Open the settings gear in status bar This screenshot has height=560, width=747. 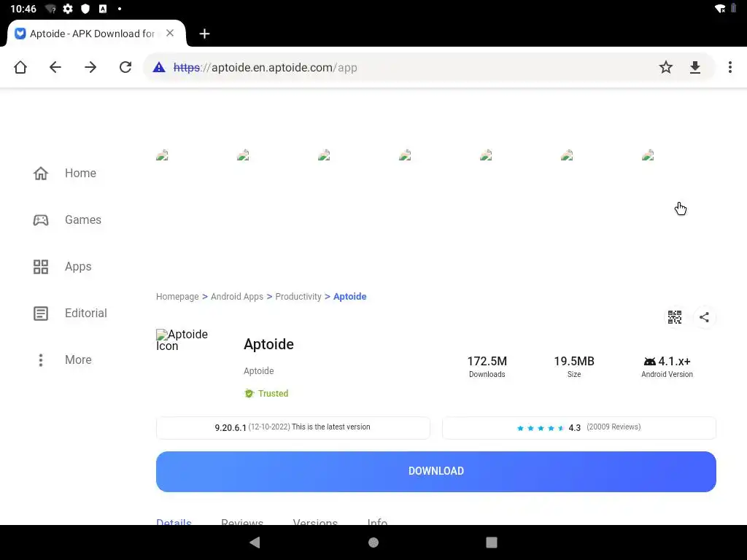point(68,9)
